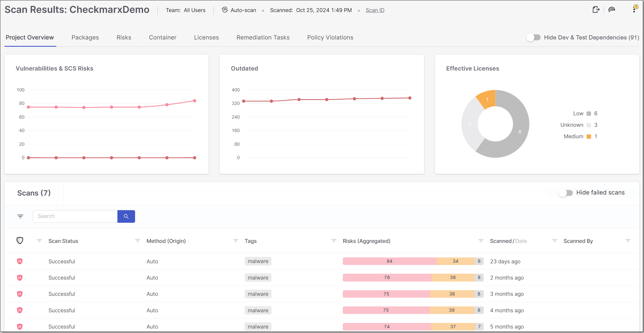
Task: Open filter at far right of table header
Action: click(628, 241)
